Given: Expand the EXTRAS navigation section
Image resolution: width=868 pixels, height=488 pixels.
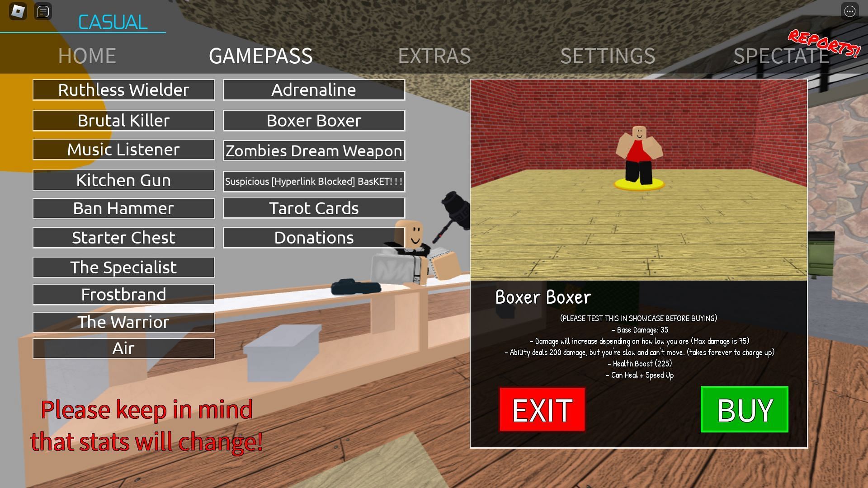Looking at the screenshot, I should (434, 55).
